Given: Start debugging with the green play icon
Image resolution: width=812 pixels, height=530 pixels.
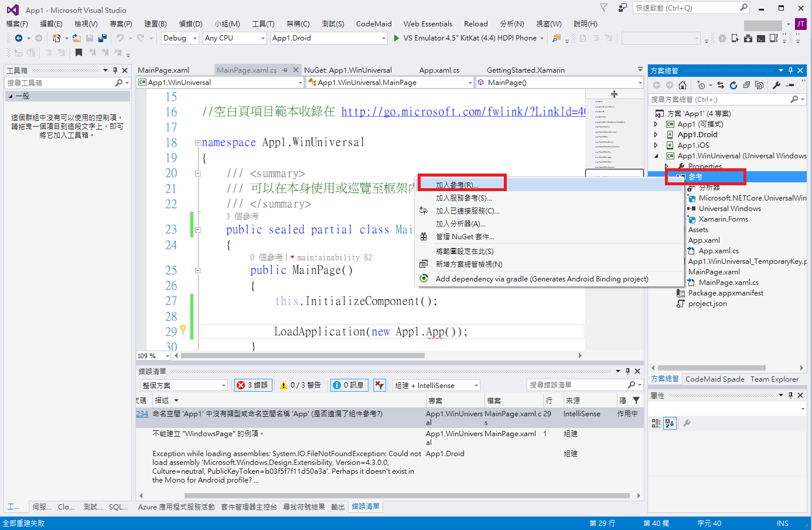Looking at the screenshot, I should (397, 38).
